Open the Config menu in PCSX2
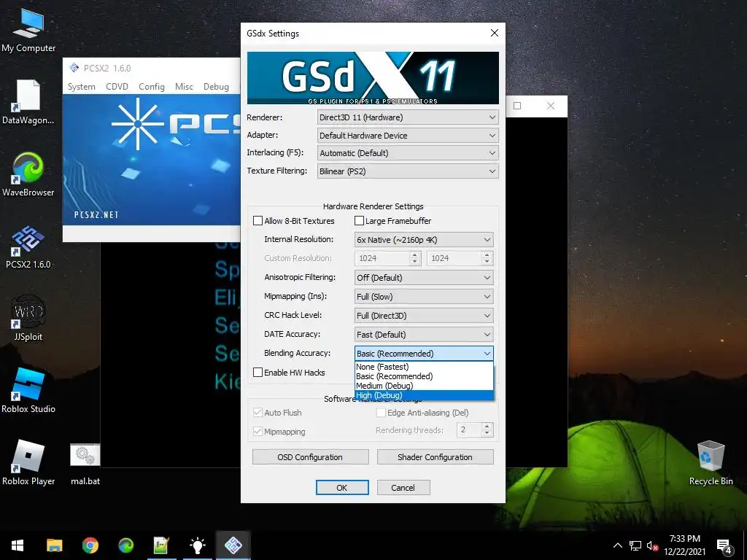 152,87
